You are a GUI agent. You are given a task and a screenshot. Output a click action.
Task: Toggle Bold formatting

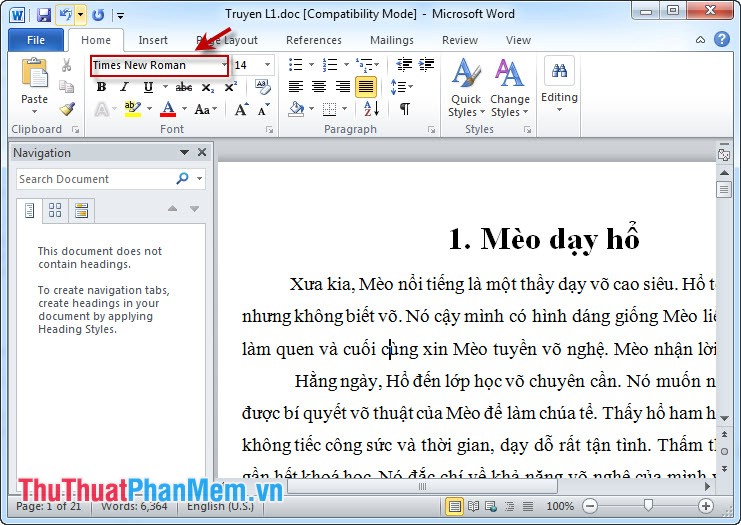pyautogui.click(x=101, y=87)
